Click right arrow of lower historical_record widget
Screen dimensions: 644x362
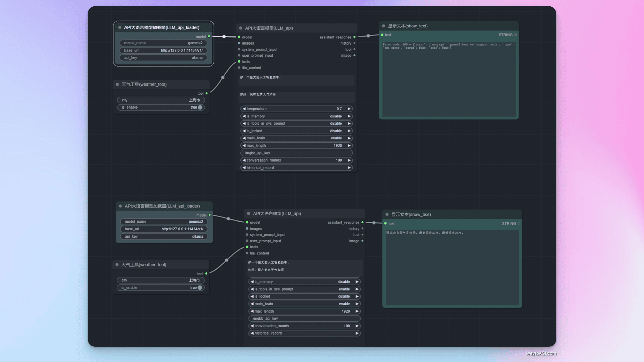pos(357,333)
